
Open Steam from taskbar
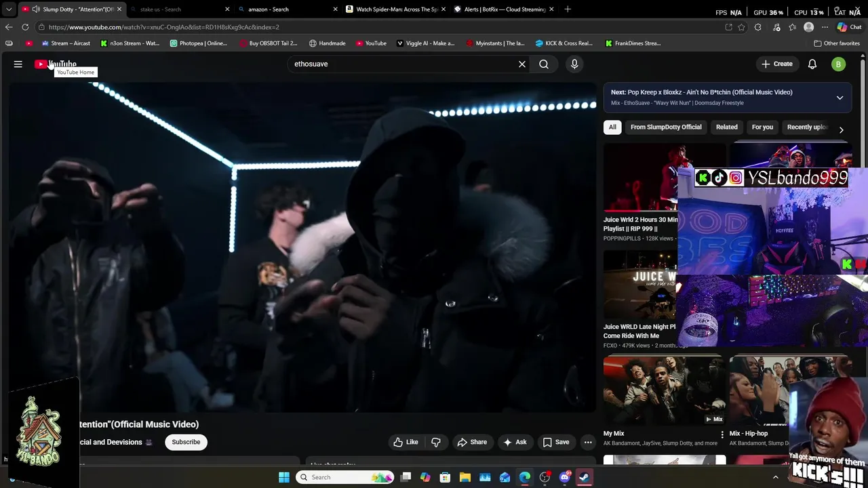click(585, 477)
